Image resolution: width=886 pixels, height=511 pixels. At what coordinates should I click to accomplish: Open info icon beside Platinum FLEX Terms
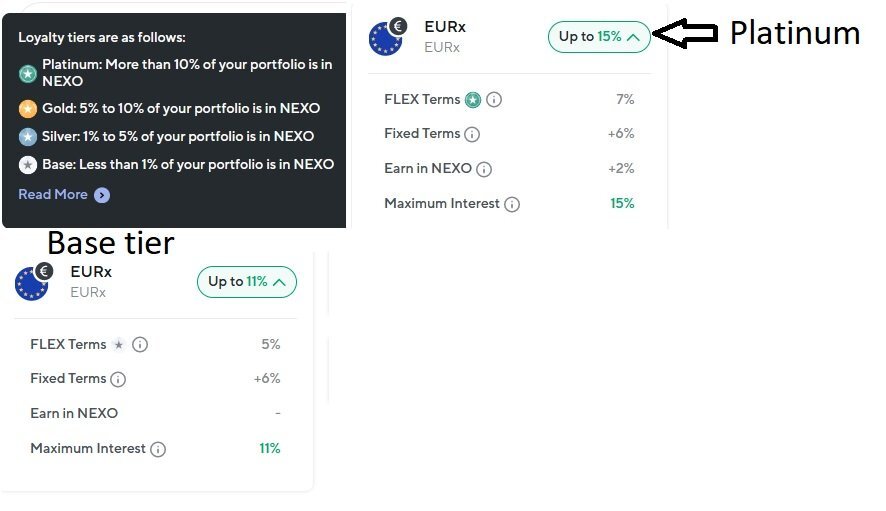point(494,100)
